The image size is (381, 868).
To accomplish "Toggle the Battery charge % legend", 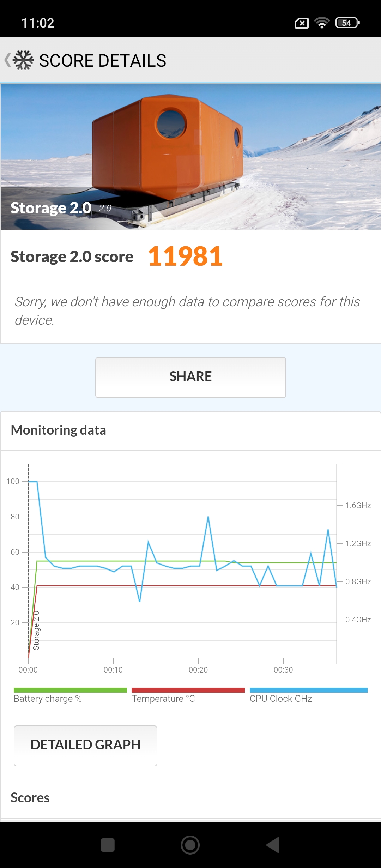I will (x=48, y=699).
